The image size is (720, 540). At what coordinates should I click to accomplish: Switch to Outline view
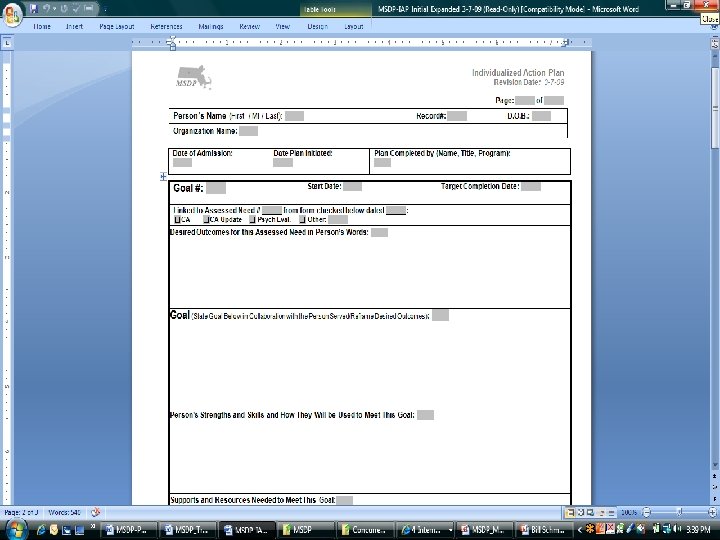[602, 512]
